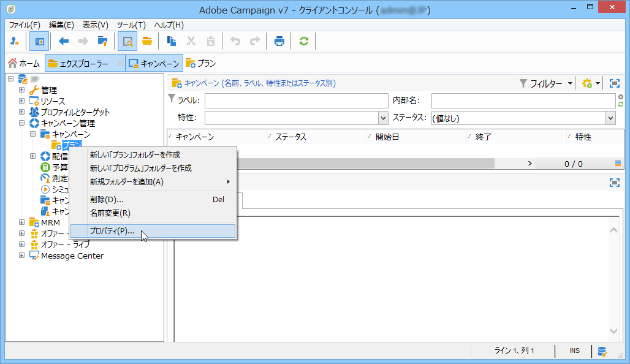Sort by the キャンペーン column header

pyautogui.click(x=217, y=137)
